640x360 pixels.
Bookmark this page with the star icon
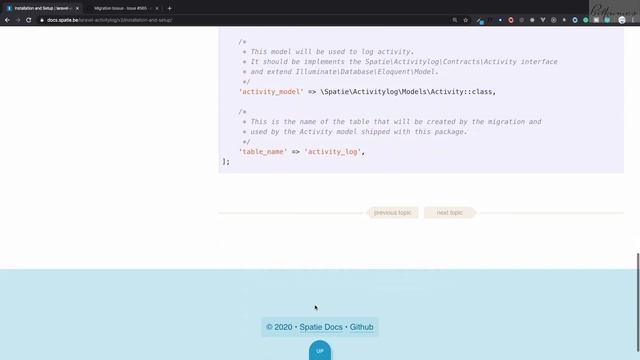pyautogui.click(x=466, y=20)
